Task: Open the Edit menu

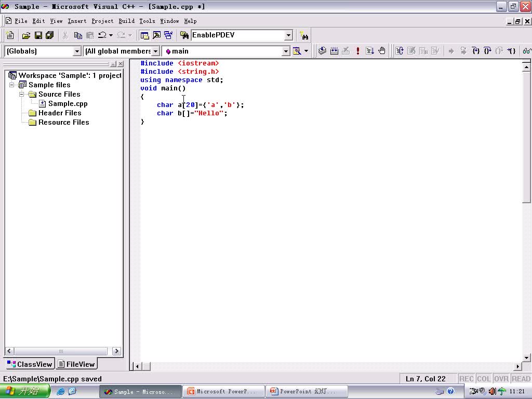Action: pos(38,21)
